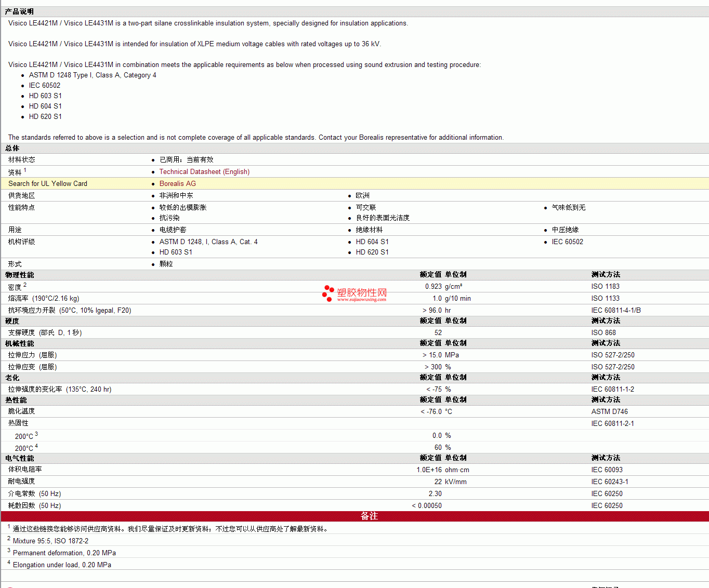This screenshot has width=709, height=588.
Task: Click the IEC 60243-1 test method
Action: 610,482
